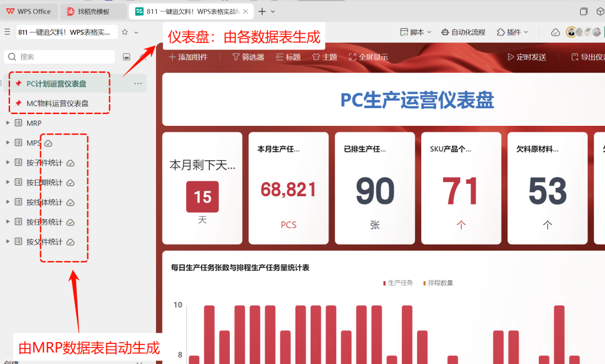This screenshot has width=605, height=364.
Task: Expand the MRP data table
Action: [x=7, y=123]
